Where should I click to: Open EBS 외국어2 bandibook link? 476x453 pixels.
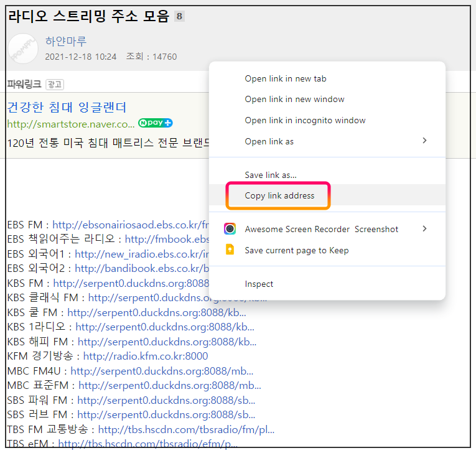(142, 268)
